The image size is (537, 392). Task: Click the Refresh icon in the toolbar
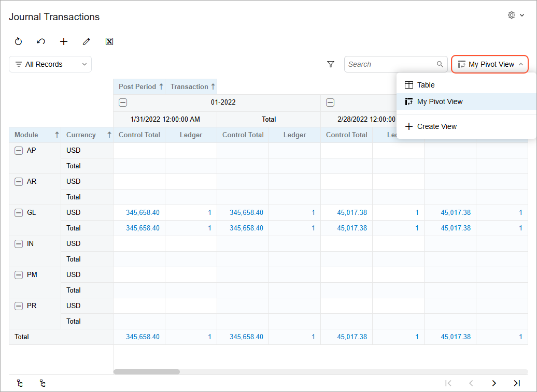19,41
